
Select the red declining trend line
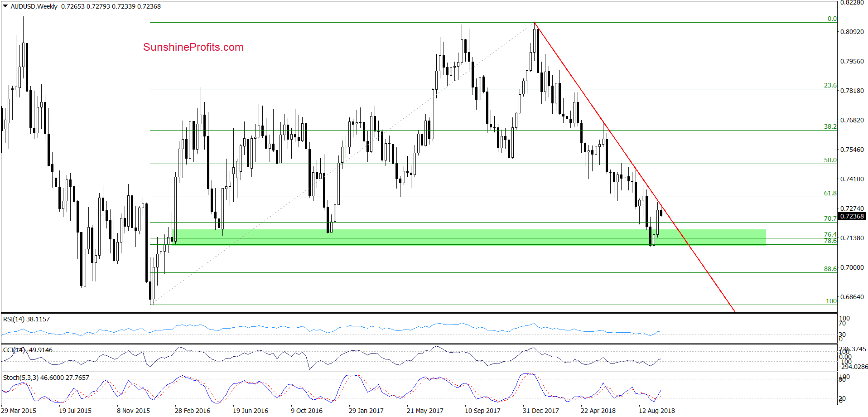(634, 167)
